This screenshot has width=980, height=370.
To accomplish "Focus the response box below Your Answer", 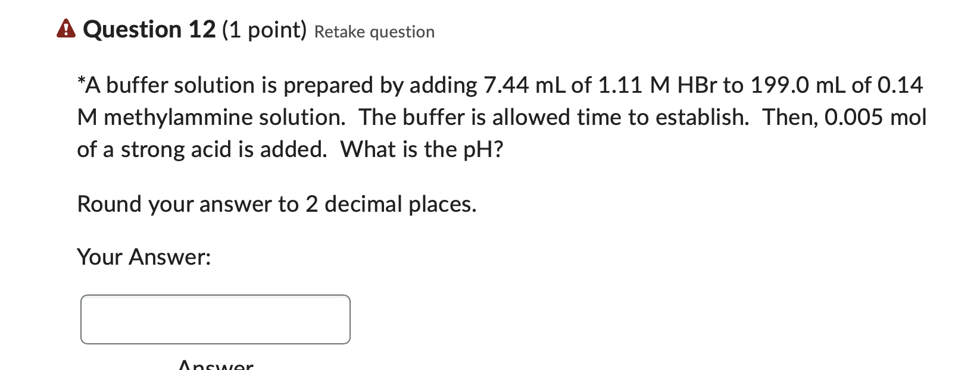I will [215, 319].
